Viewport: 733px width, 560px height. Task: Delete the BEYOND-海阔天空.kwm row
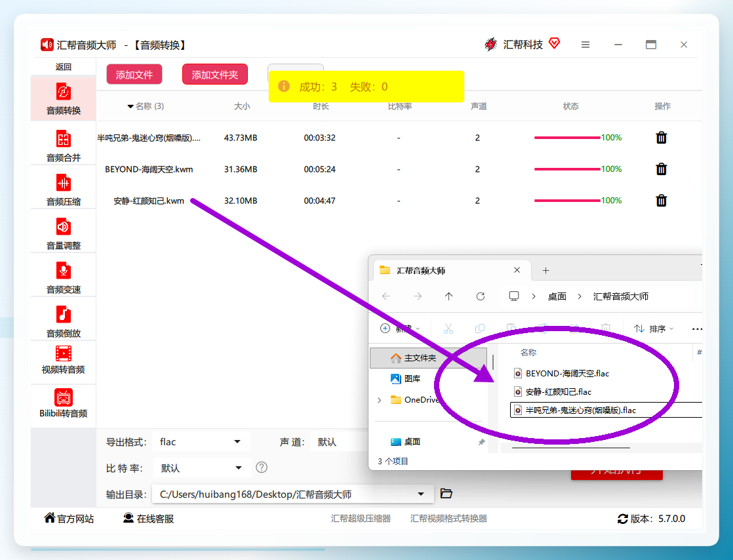(x=661, y=169)
